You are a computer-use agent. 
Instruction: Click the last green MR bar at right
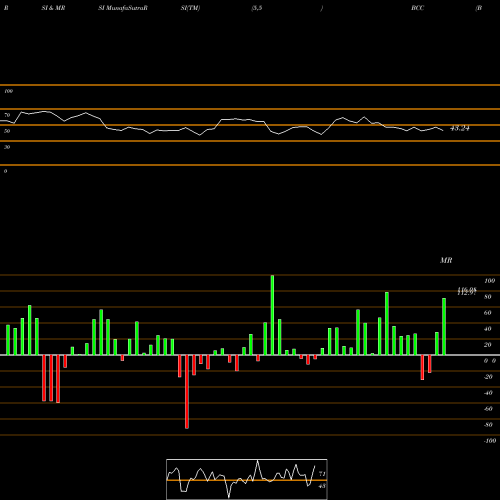(x=444, y=327)
